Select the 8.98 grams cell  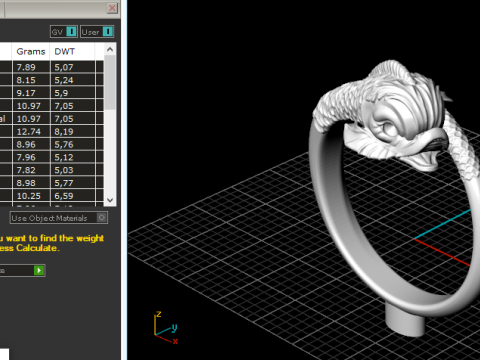tap(31, 183)
